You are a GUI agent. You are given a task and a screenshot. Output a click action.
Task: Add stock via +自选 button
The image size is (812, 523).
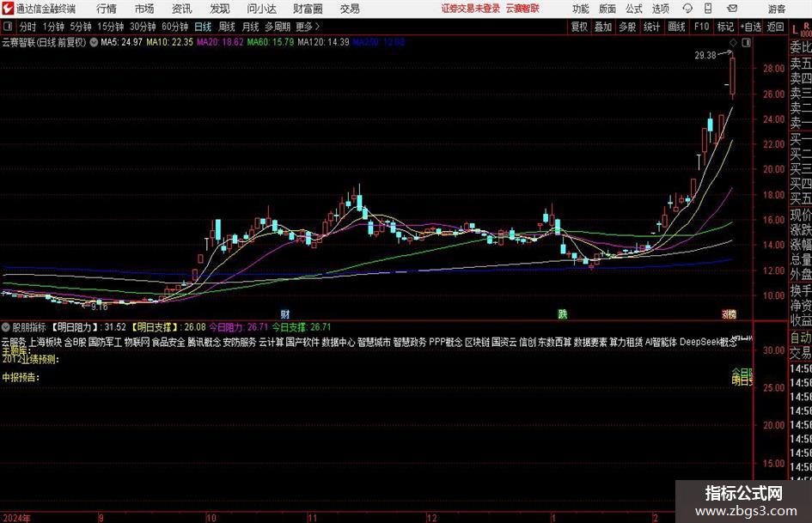(x=750, y=27)
